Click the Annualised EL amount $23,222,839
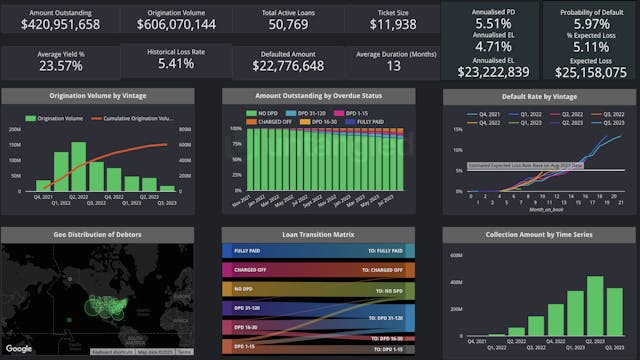 click(x=493, y=72)
